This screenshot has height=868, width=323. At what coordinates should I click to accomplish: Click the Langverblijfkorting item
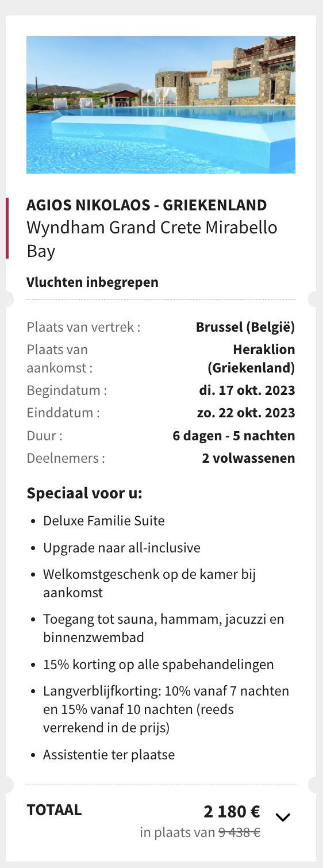[x=166, y=710]
